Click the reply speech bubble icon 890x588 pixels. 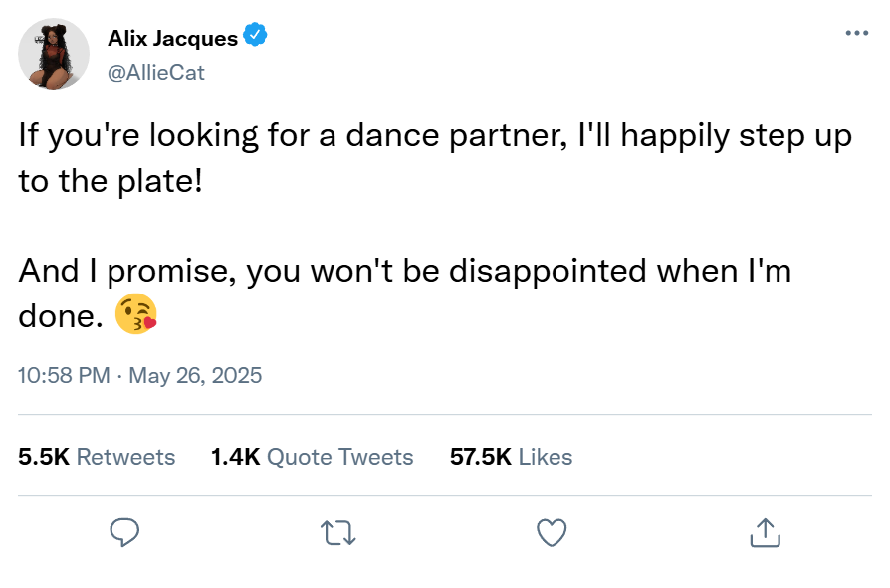(x=123, y=532)
